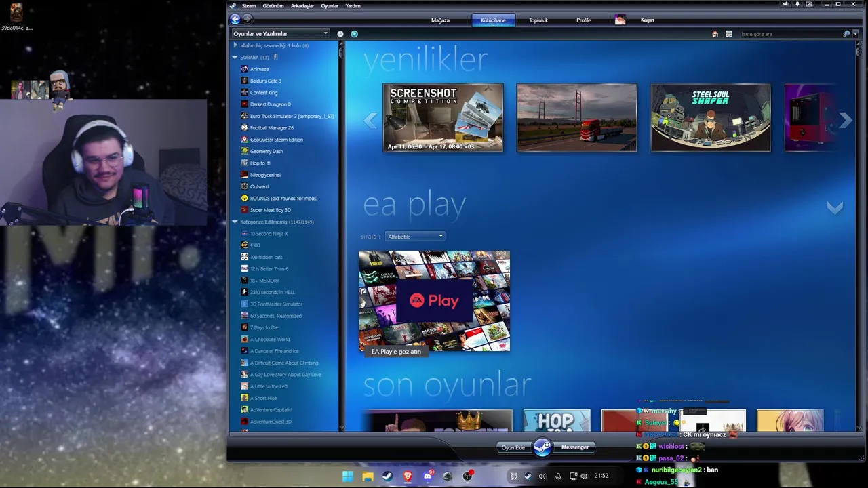Click lightning icon next to ŞOBABA

275,57
